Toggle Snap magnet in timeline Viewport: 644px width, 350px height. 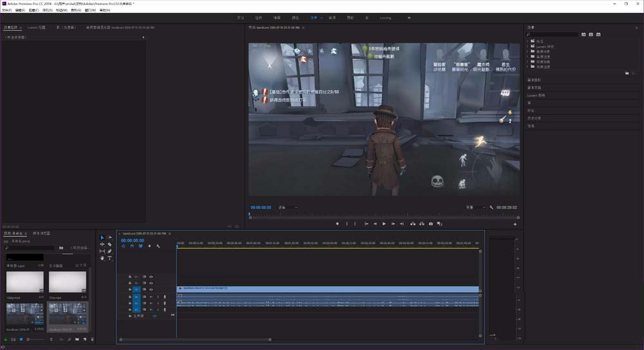(132, 246)
